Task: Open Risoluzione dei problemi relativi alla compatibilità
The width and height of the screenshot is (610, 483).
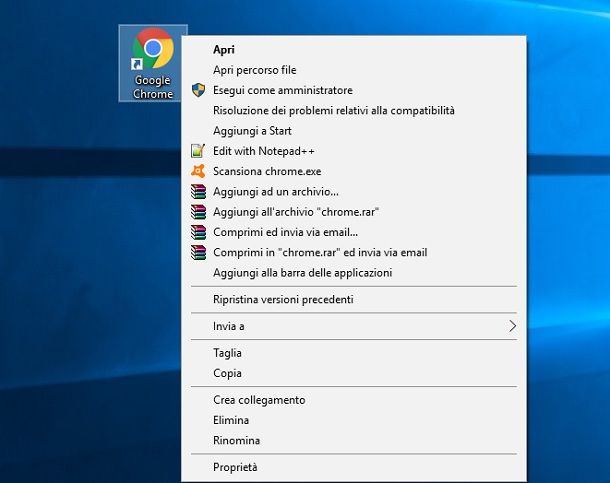Action: [354, 110]
